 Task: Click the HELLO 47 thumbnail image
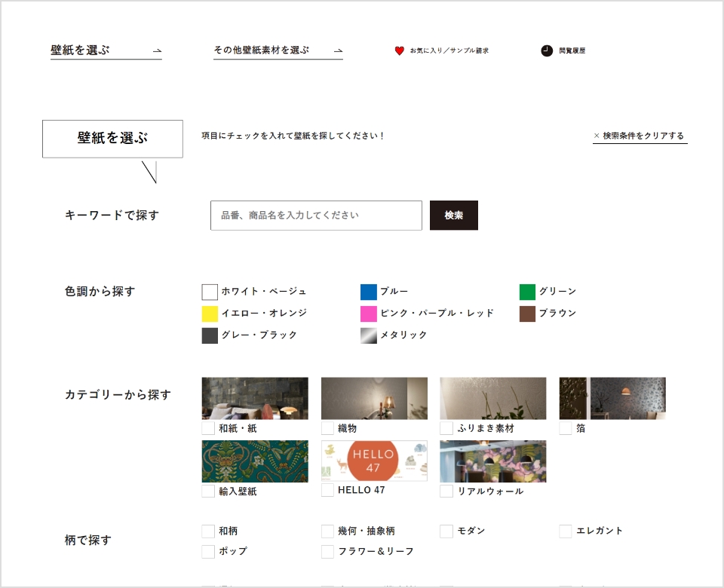(373, 461)
